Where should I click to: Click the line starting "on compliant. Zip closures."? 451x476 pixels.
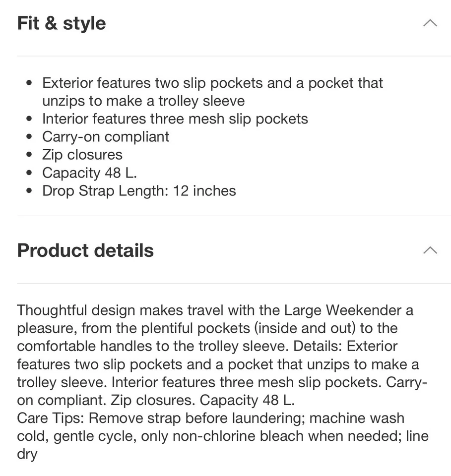pos(156,400)
